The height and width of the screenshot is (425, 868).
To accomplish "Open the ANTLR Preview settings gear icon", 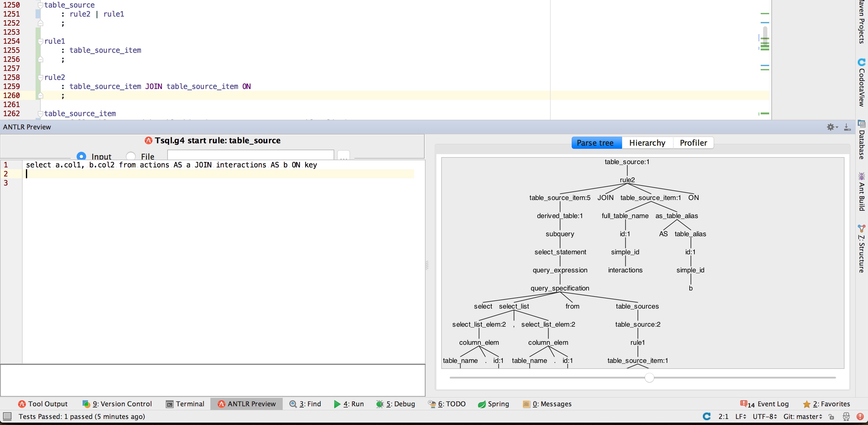I will click(x=831, y=127).
